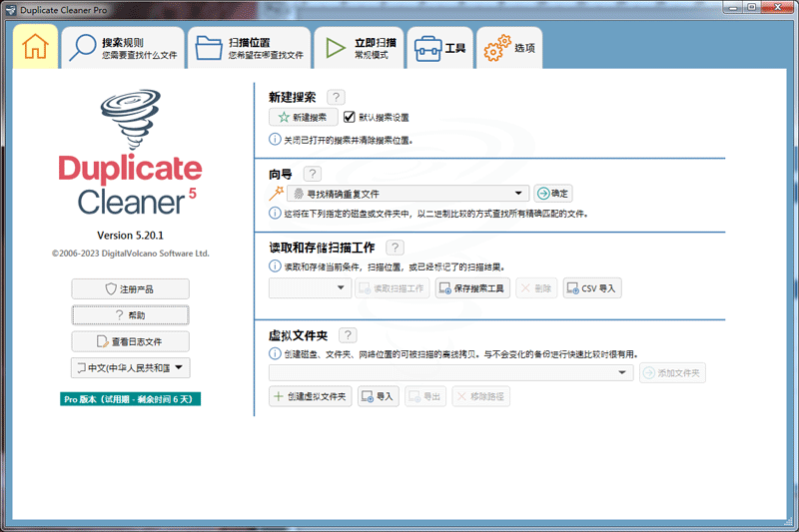Expand the virtual folder dropdown

tap(451, 372)
